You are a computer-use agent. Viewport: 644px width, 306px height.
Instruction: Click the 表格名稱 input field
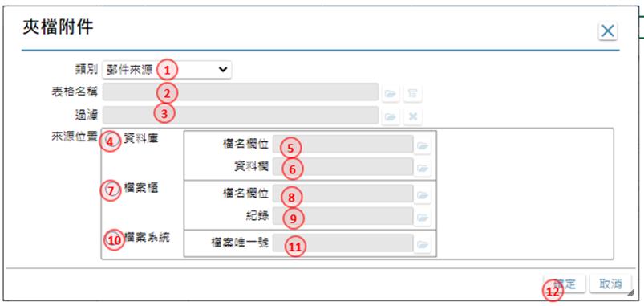[241, 92]
